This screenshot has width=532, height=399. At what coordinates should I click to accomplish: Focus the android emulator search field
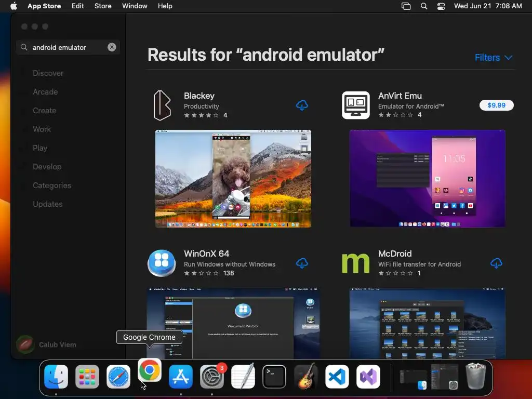(68, 47)
